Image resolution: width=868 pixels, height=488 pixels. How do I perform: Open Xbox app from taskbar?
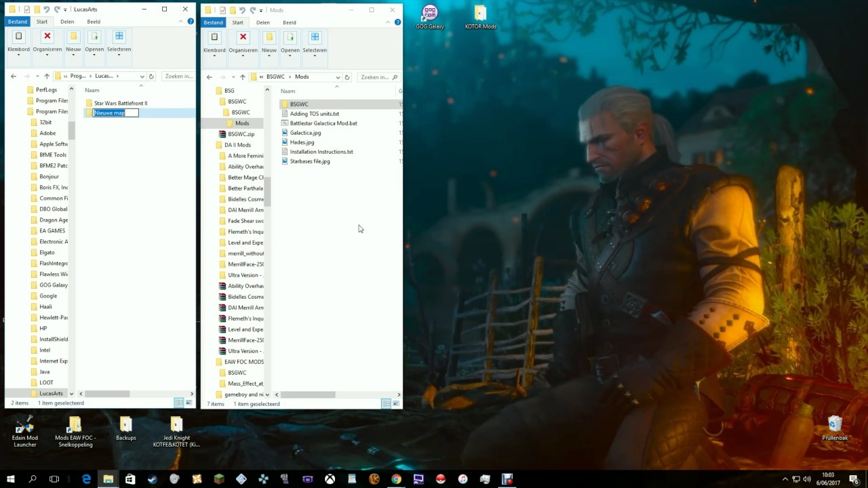pos(330,479)
